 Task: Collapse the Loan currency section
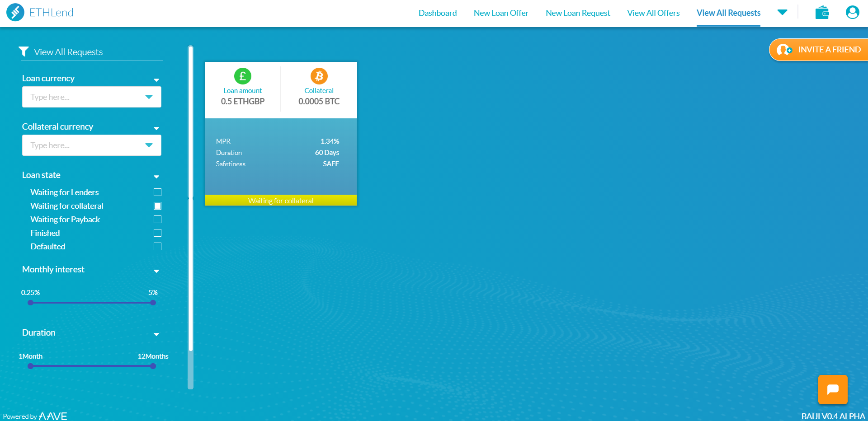[x=156, y=80]
